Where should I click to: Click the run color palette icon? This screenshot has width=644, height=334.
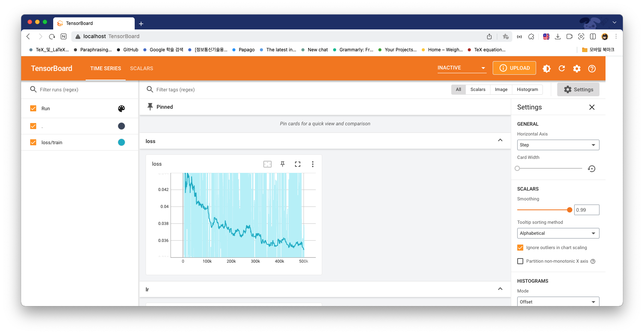pyautogui.click(x=121, y=109)
